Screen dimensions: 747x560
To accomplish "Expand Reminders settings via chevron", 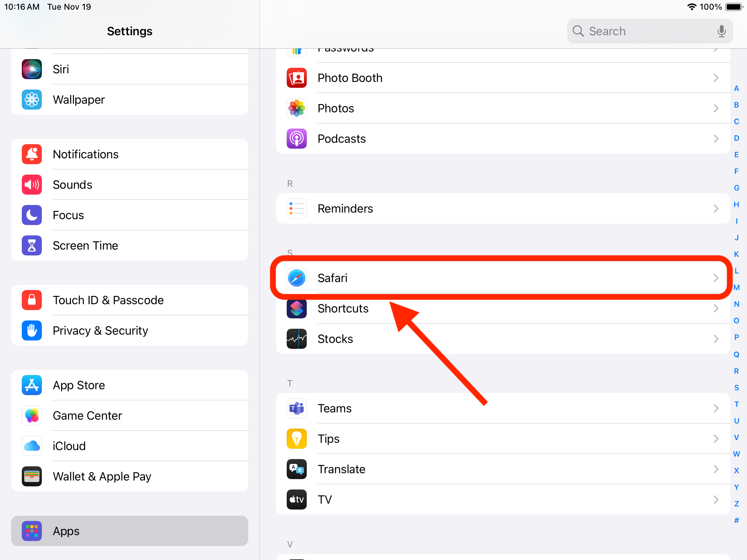I will pos(716,208).
